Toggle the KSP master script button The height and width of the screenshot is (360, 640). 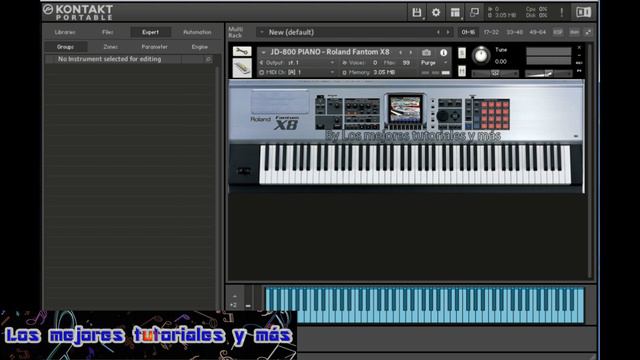(x=558, y=32)
